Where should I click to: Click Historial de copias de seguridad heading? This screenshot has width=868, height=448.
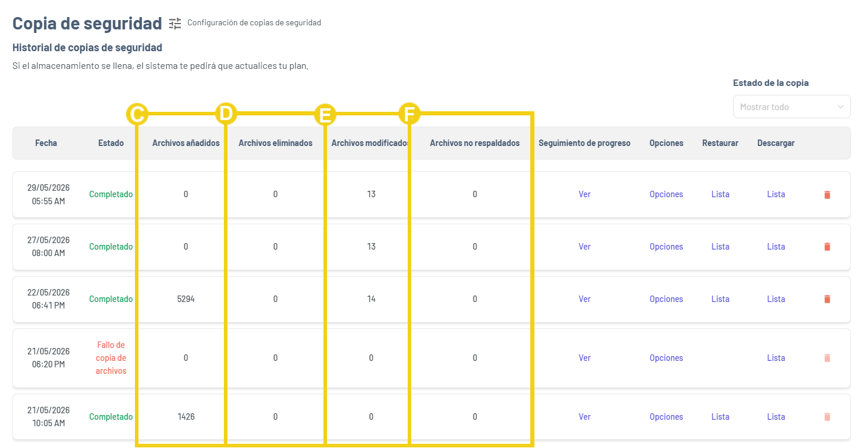point(87,48)
